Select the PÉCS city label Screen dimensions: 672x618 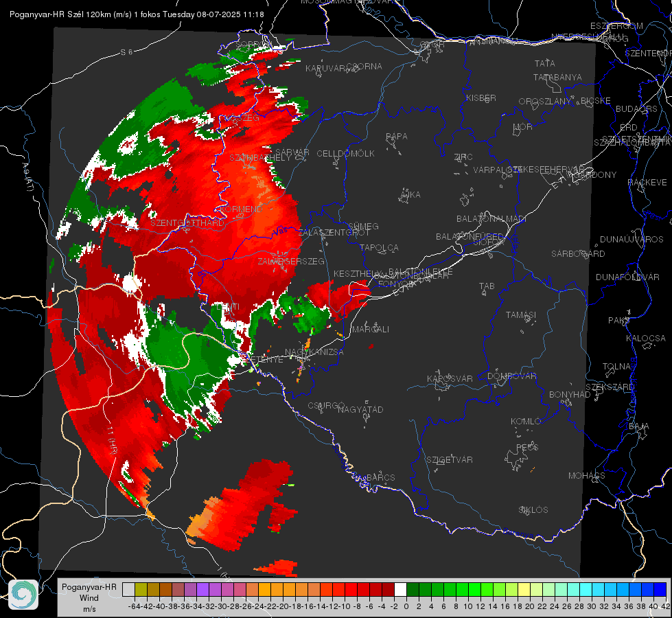tap(526, 447)
